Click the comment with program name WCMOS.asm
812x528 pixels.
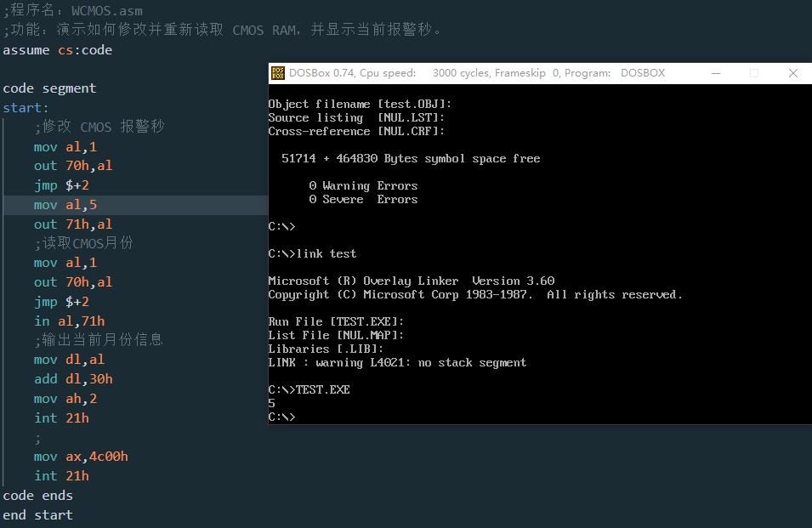pos(73,10)
